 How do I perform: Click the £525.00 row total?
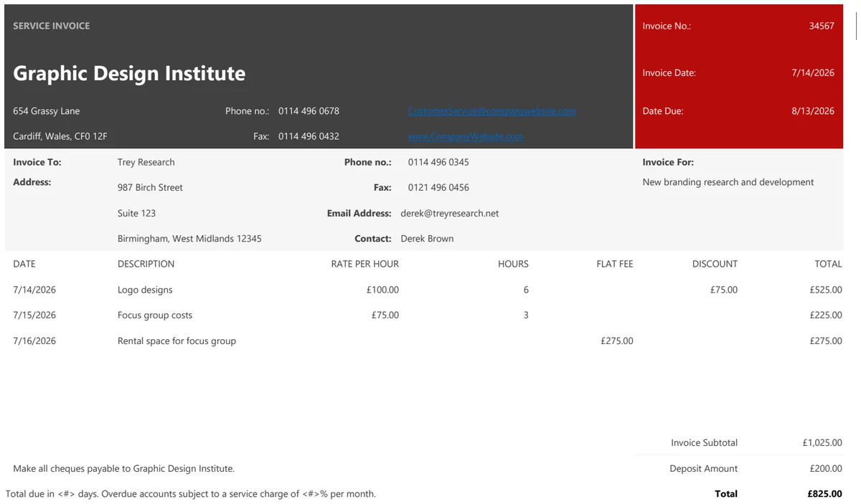point(826,290)
